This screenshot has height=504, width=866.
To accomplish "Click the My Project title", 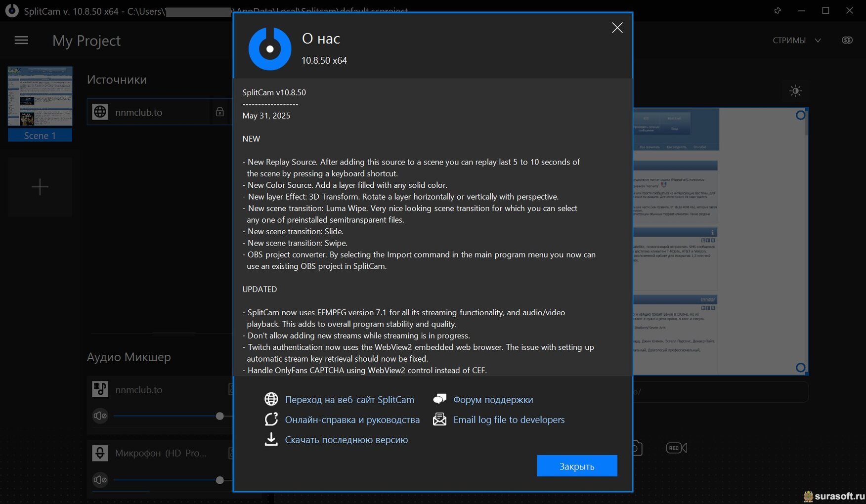I will [x=87, y=41].
